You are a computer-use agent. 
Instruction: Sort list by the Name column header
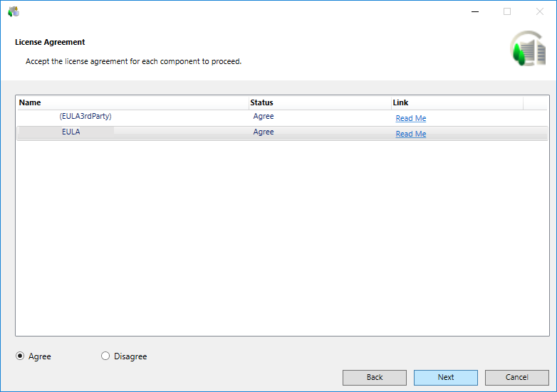[x=132, y=102]
